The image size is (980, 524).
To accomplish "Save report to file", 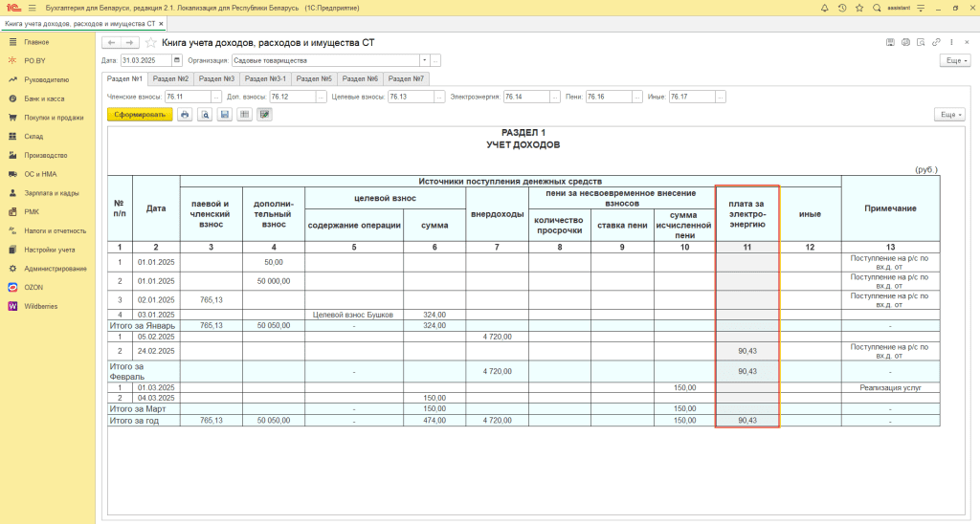I will 225,115.
